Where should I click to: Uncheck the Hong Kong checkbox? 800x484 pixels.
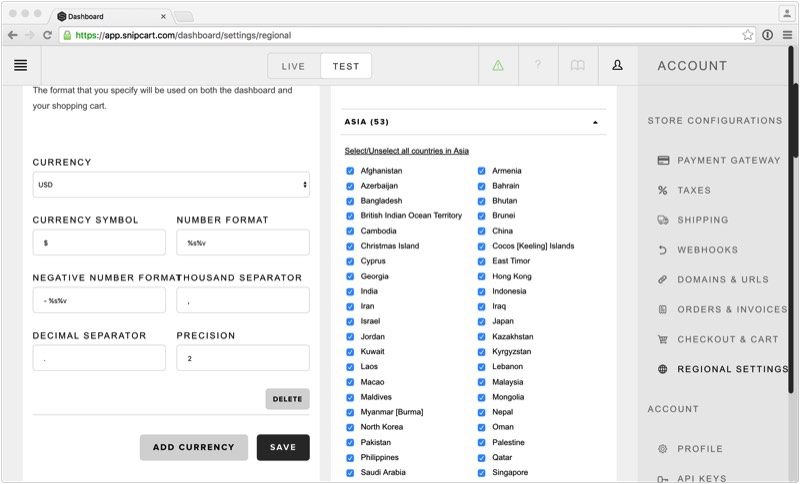481,276
